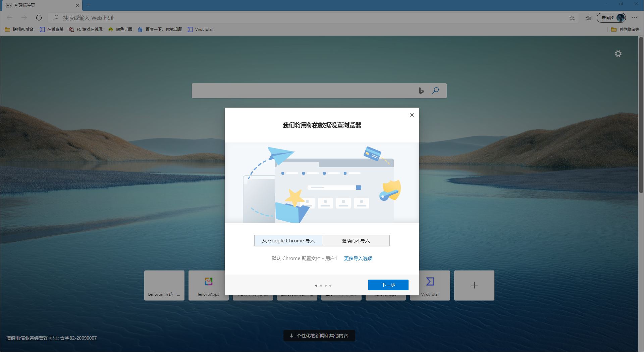The image size is (644, 352).
Task: Open the 增值电信业务经营许可证 link
Action: pos(51,338)
